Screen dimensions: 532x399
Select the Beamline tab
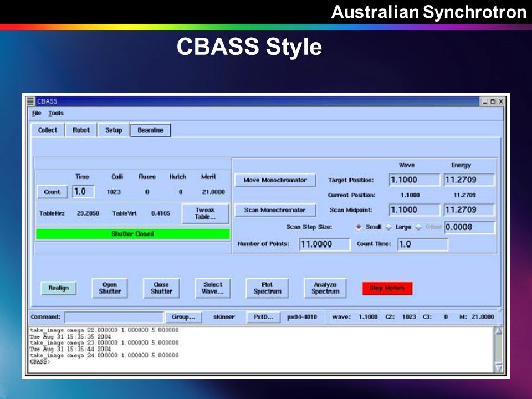[x=150, y=130]
